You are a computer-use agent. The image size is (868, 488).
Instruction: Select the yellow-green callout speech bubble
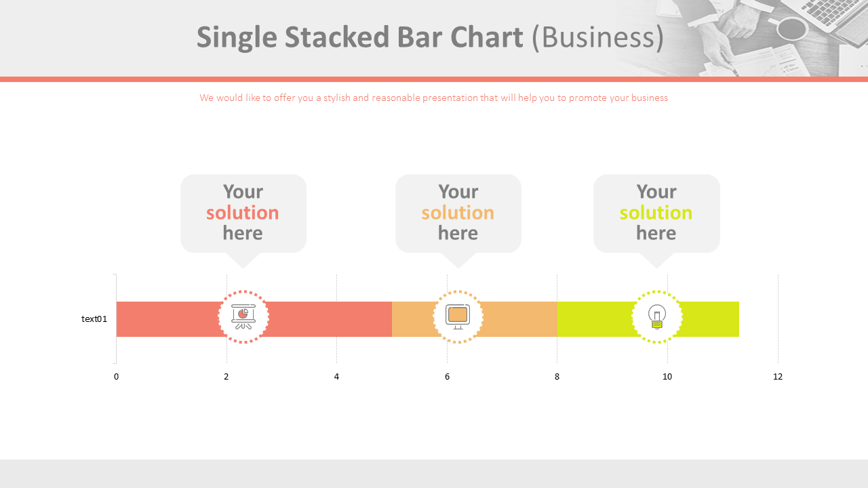pos(656,213)
